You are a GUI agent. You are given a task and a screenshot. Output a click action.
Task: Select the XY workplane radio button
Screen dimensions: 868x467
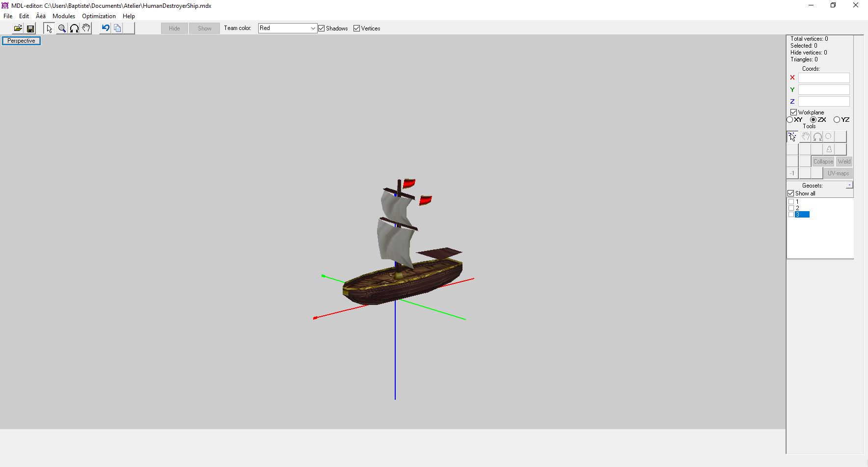(x=789, y=120)
